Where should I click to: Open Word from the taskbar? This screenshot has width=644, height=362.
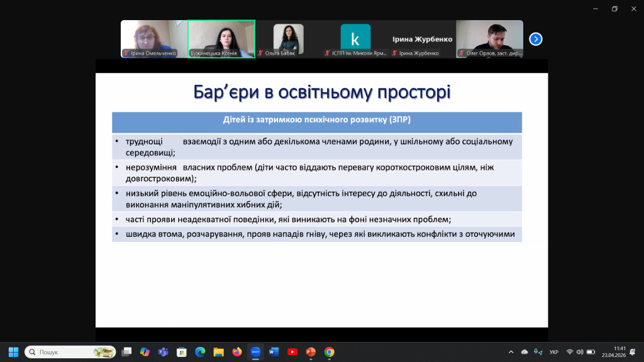pyautogui.click(x=274, y=352)
